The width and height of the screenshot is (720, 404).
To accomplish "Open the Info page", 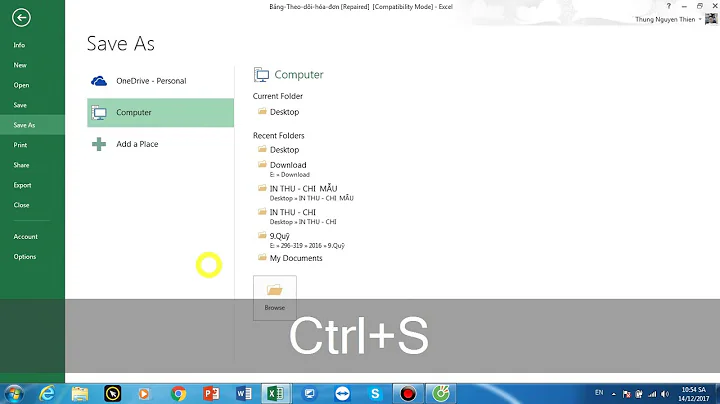I will (19, 45).
